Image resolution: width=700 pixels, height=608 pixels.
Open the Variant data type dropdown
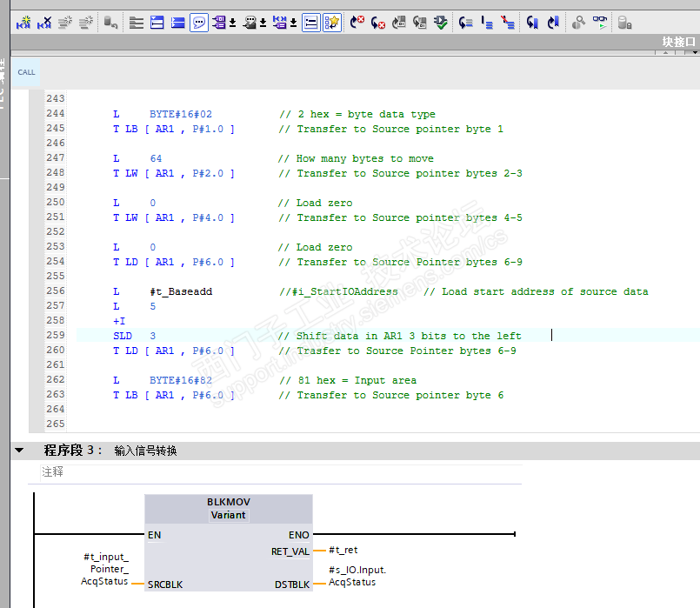click(229, 515)
